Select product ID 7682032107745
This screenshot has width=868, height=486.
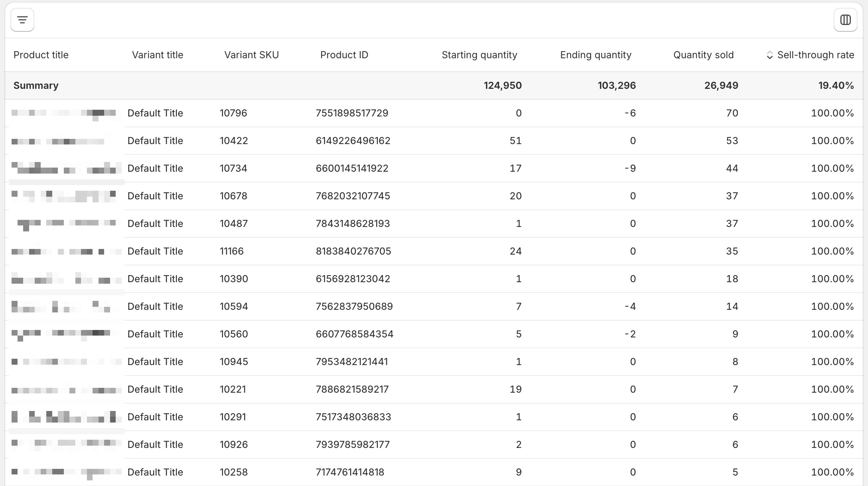pyautogui.click(x=353, y=196)
